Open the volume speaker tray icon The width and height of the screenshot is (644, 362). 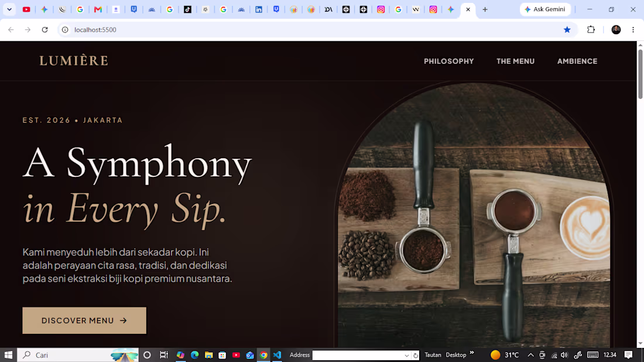(564, 355)
